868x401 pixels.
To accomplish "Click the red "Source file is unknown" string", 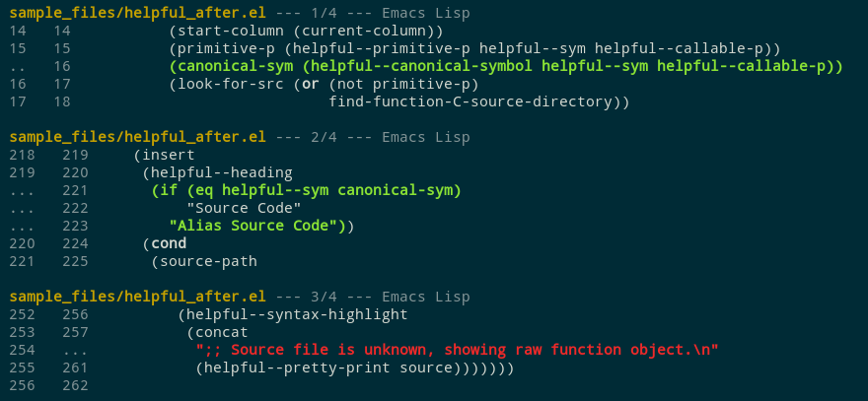I will (x=458, y=350).
